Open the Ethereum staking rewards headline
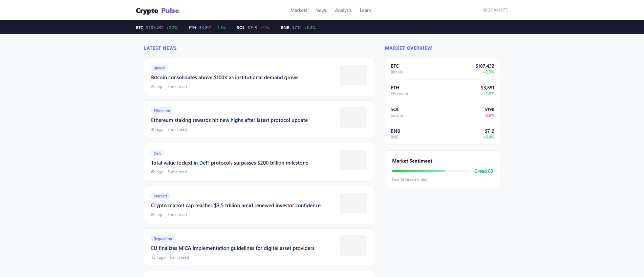The height and width of the screenshot is (277, 644). pyautogui.click(x=229, y=120)
